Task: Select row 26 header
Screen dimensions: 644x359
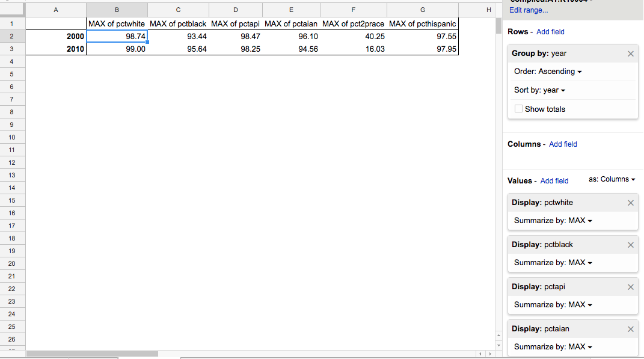Action: (11, 339)
